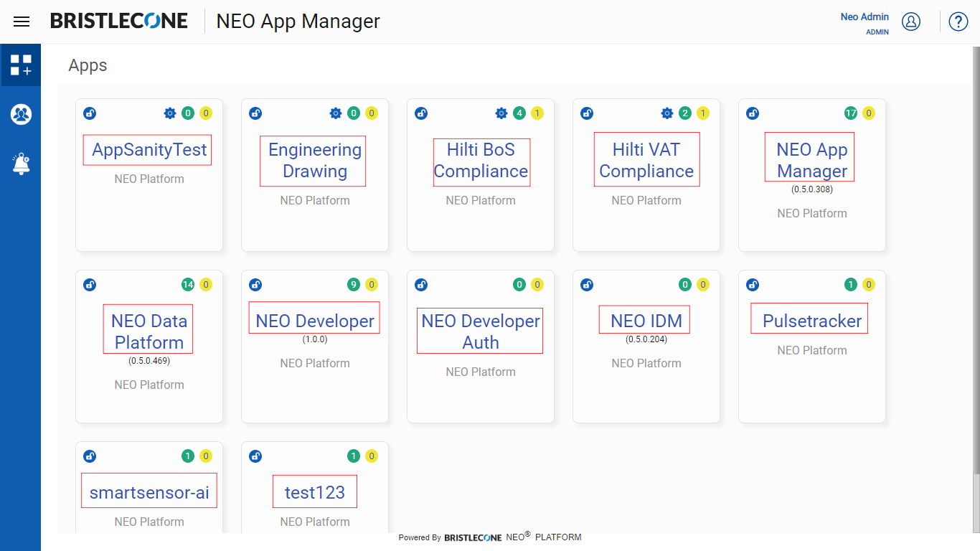Click green 9 badge on NEO Developer card
This screenshot has width=980, height=551.
click(354, 285)
